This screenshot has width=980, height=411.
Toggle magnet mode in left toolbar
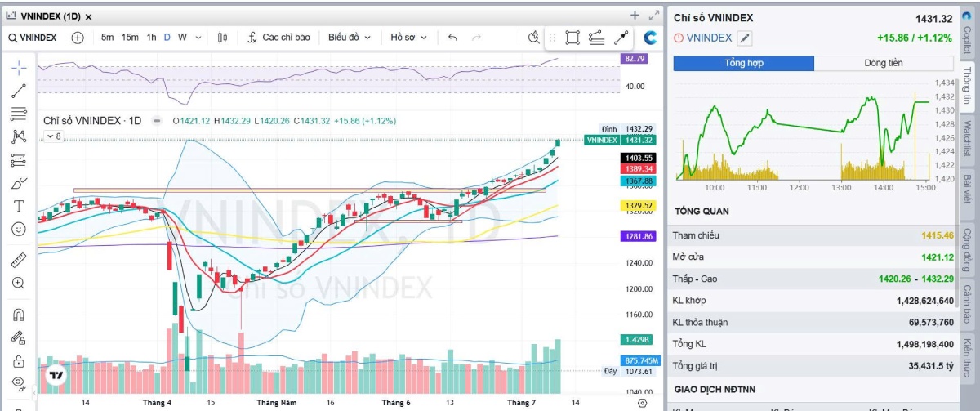pos(19,315)
